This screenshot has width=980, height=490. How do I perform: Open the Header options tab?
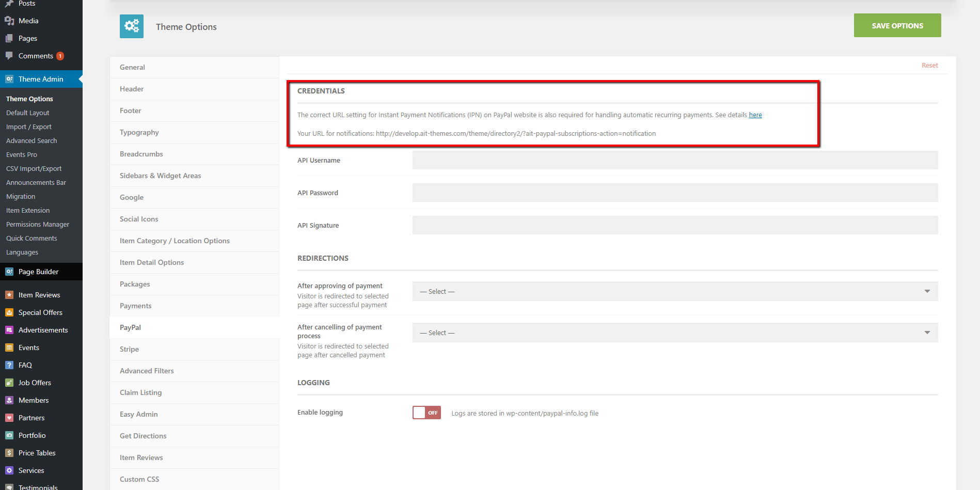click(x=194, y=89)
